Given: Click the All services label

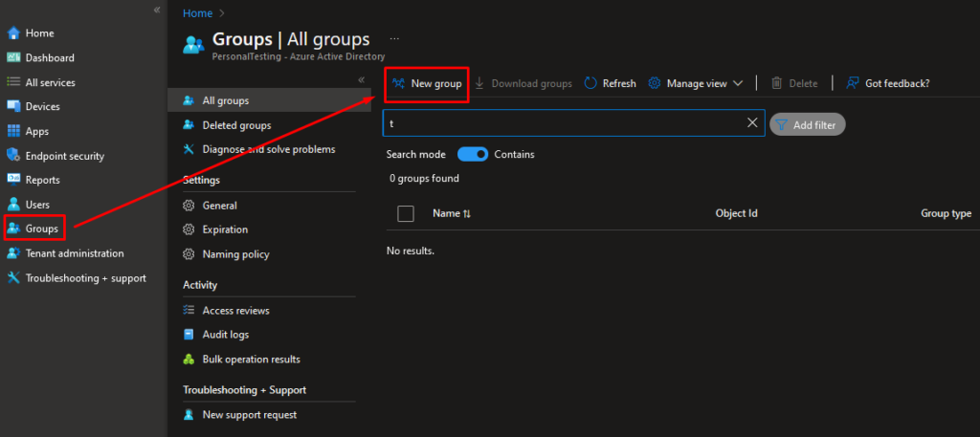Looking at the screenshot, I should (x=50, y=82).
